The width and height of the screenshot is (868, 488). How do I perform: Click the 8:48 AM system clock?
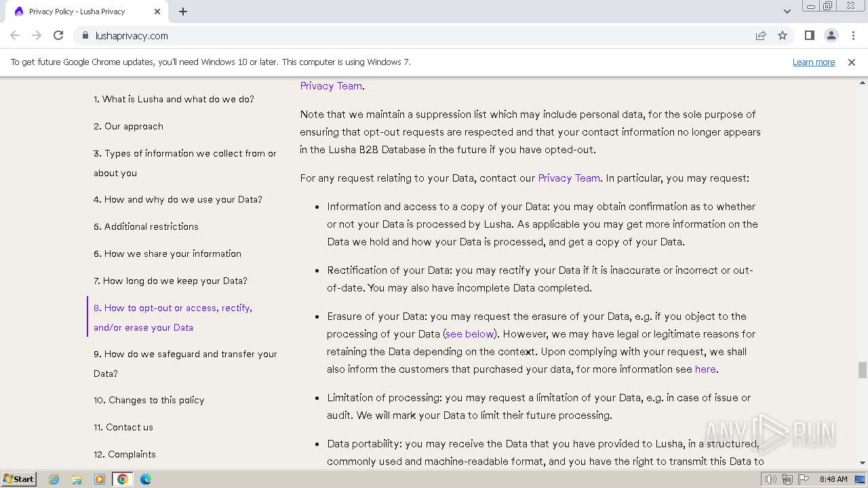click(x=833, y=479)
